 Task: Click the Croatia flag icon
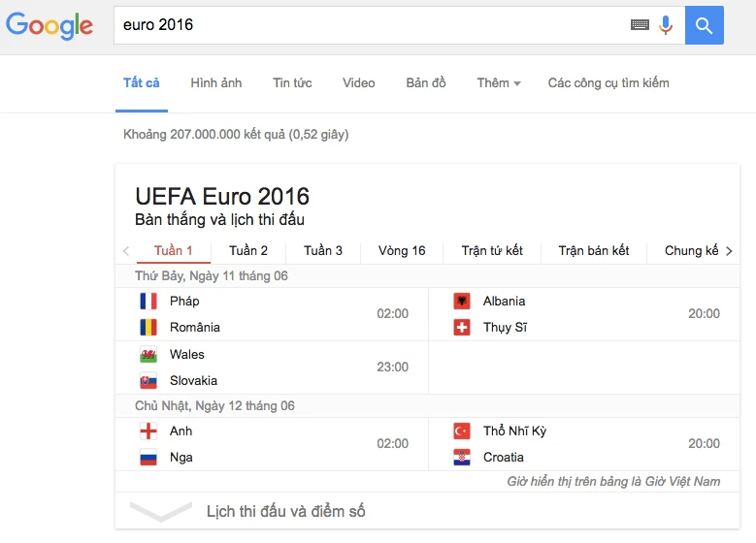[462, 458]
